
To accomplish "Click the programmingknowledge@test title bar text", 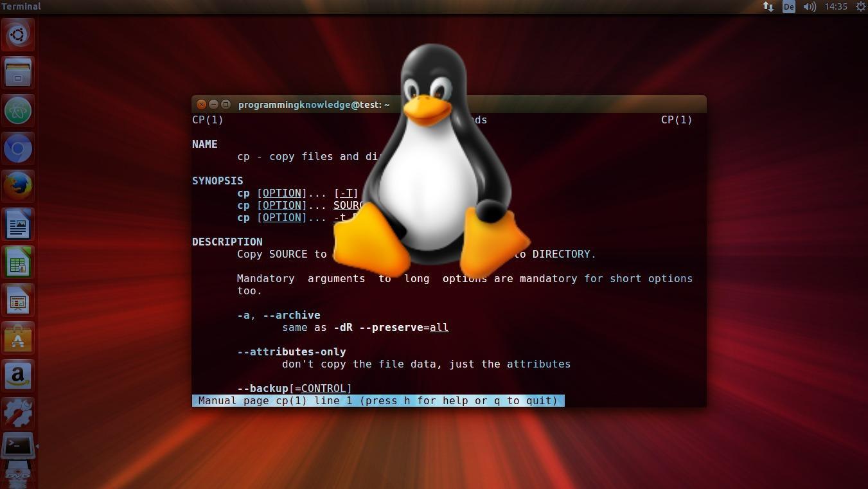I will pyautogui.click(x=314, y=105).
